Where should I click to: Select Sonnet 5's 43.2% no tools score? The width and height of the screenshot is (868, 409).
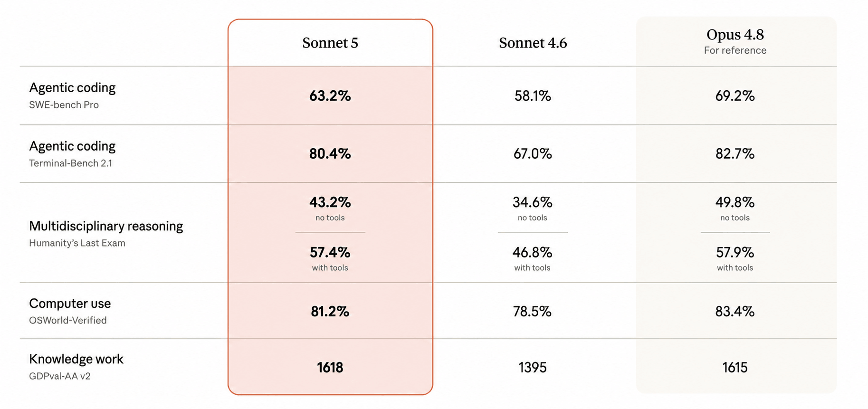(x=330, y=202)
